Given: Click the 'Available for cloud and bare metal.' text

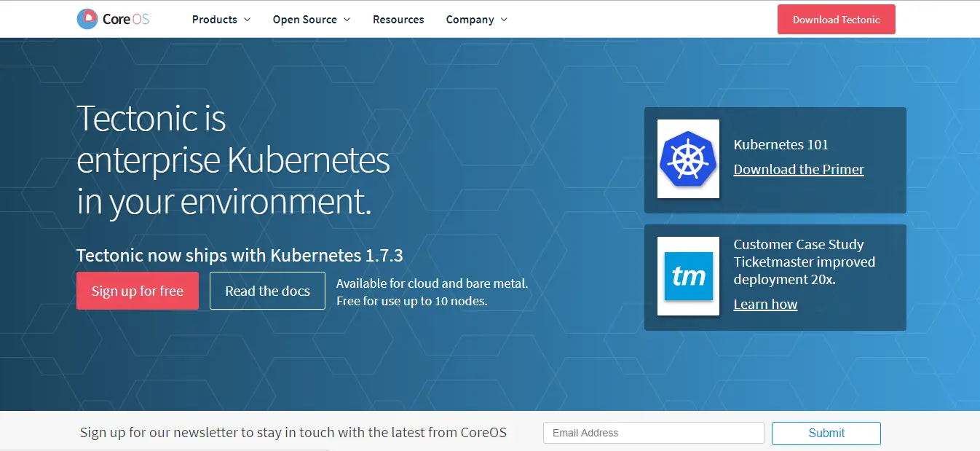Looking at the screenshot, I should [432, 283].
